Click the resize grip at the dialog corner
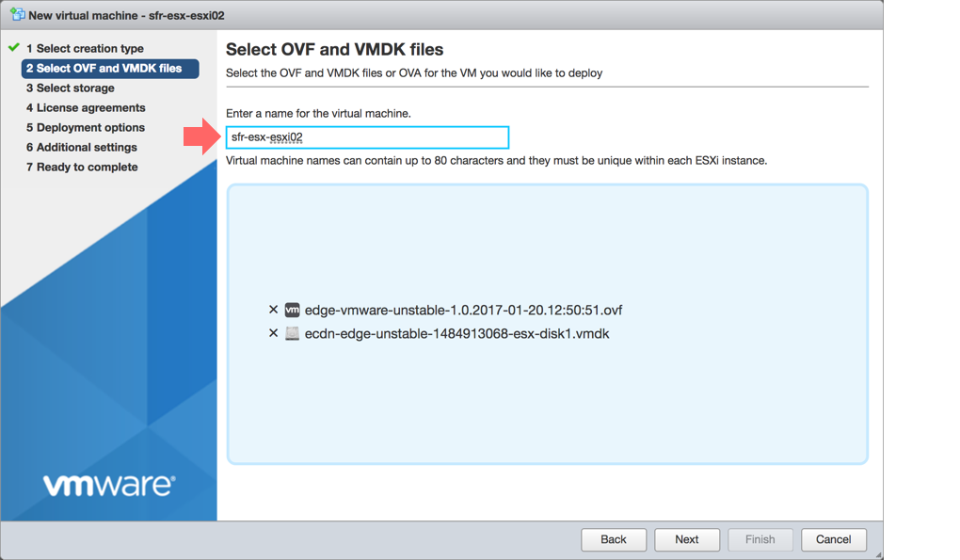The image size is (960, 560). click(877, 554)
